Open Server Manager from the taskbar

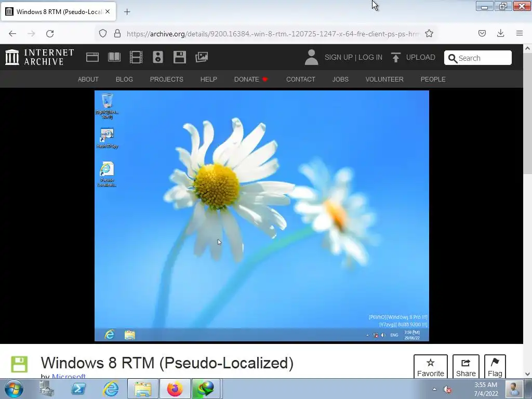[47, 389]
